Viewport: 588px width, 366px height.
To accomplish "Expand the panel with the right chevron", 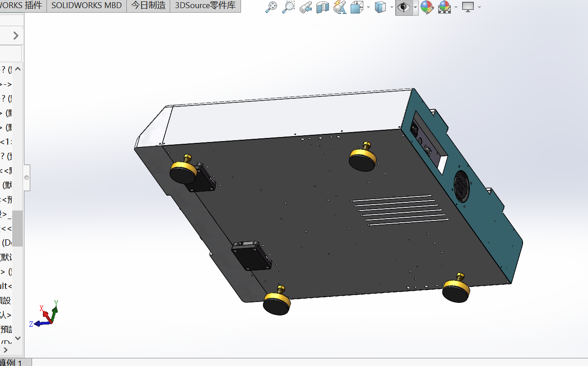I will coord(16,36).
